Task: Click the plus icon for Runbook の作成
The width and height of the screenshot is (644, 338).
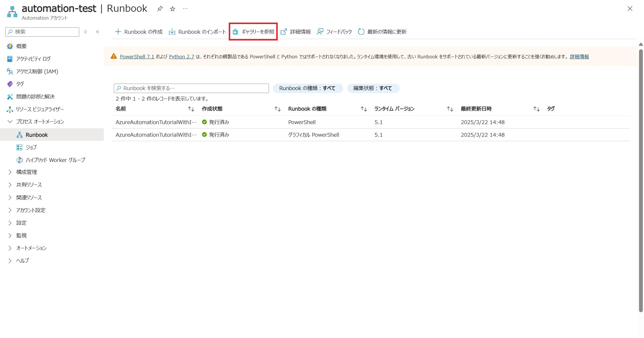Action: tap(118, 32)
